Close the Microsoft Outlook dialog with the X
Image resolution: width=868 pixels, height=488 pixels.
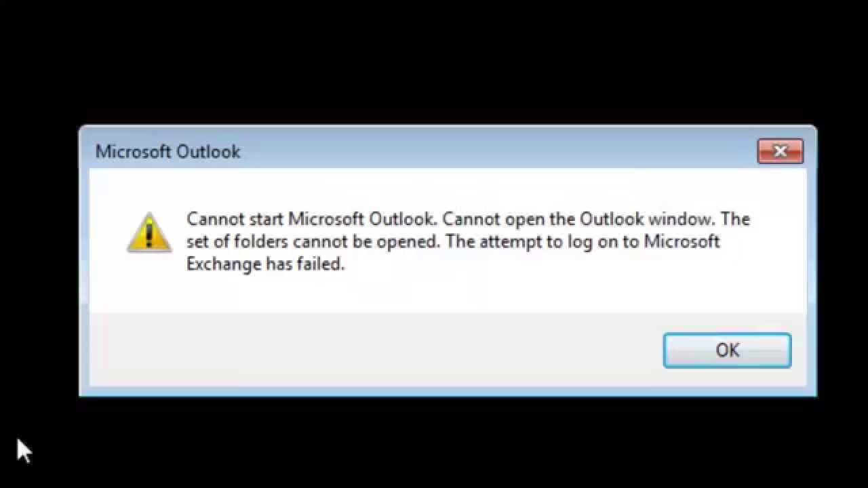click(x=780, y=152)
